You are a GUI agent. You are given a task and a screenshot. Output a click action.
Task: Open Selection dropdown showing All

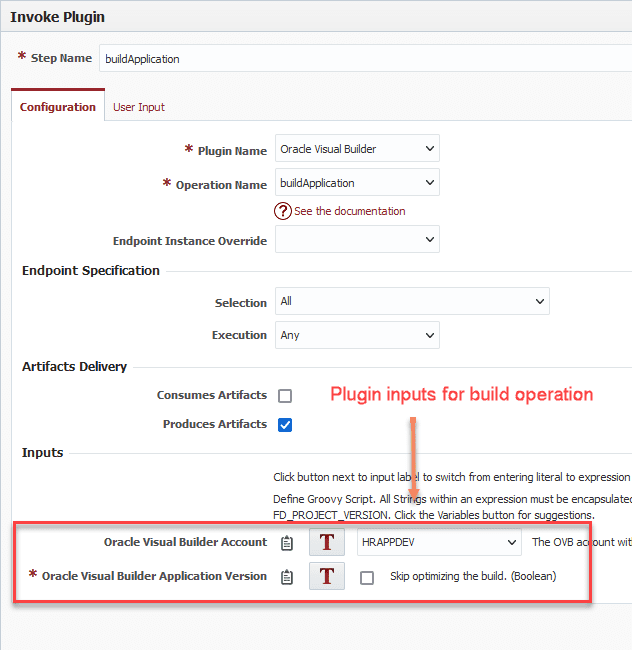pyautogui.click(x=413, y=301)
